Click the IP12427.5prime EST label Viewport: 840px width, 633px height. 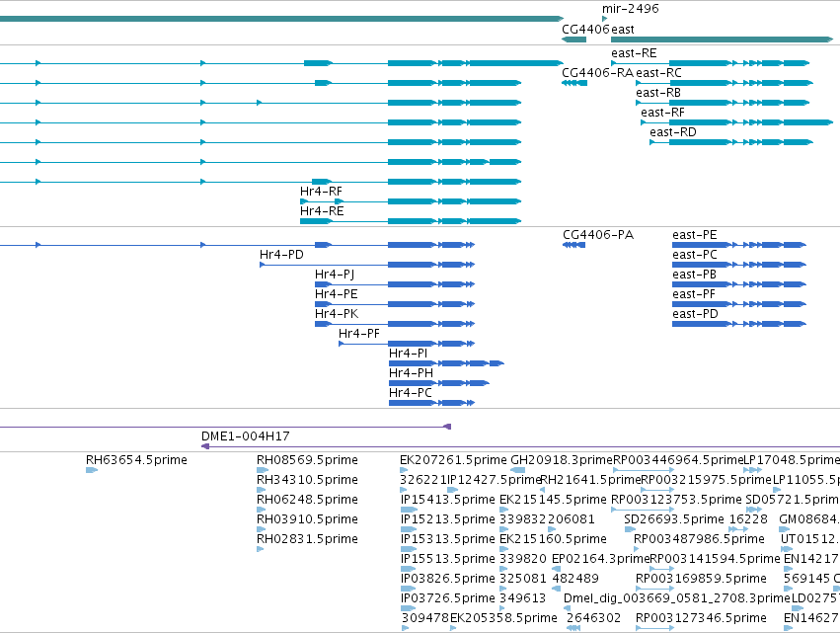(x=494, y=480)
